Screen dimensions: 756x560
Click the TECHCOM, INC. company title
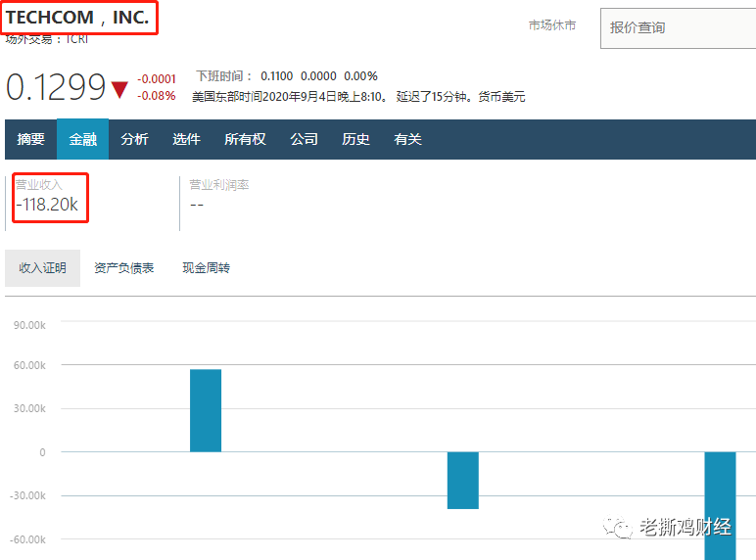coord(77,18)
